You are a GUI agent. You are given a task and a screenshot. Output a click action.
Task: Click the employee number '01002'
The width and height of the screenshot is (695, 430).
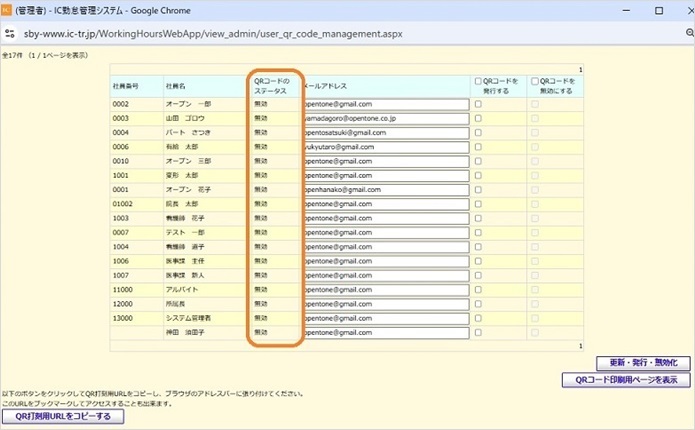pos(123,204)
